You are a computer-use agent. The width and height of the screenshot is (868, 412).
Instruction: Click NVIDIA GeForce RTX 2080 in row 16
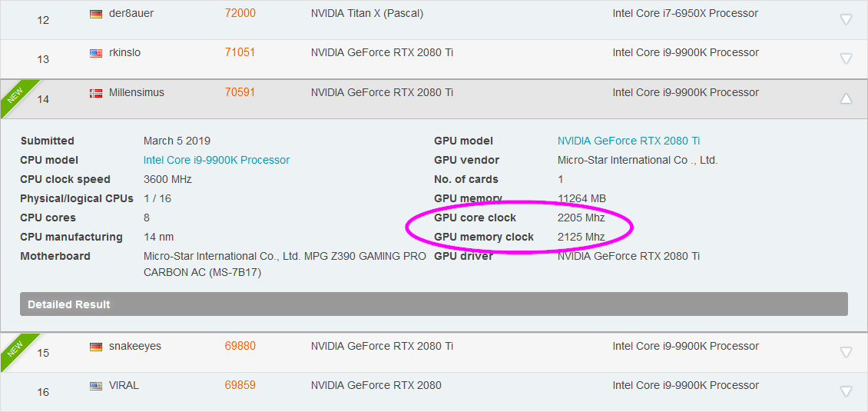click(x=376, y=385)
